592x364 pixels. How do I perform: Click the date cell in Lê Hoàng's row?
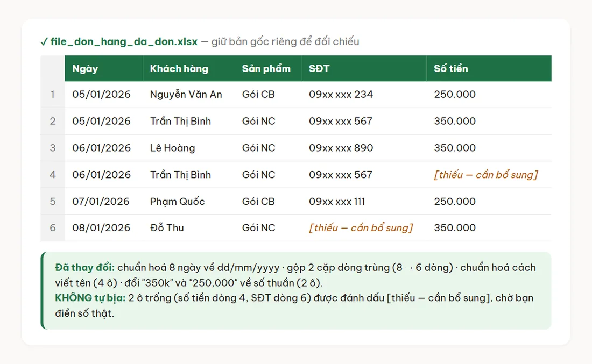pos(101,148)
